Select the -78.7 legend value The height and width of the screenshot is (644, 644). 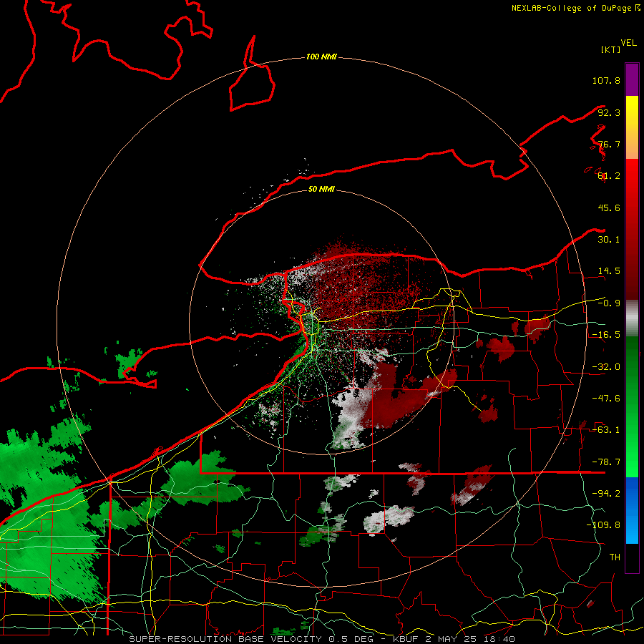tap(606, 462)
